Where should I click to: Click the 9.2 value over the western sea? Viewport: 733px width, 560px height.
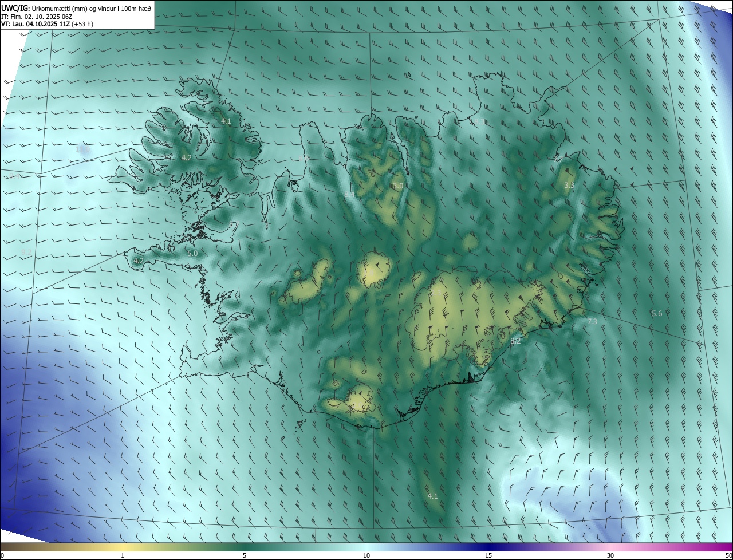tap(26, 252)
